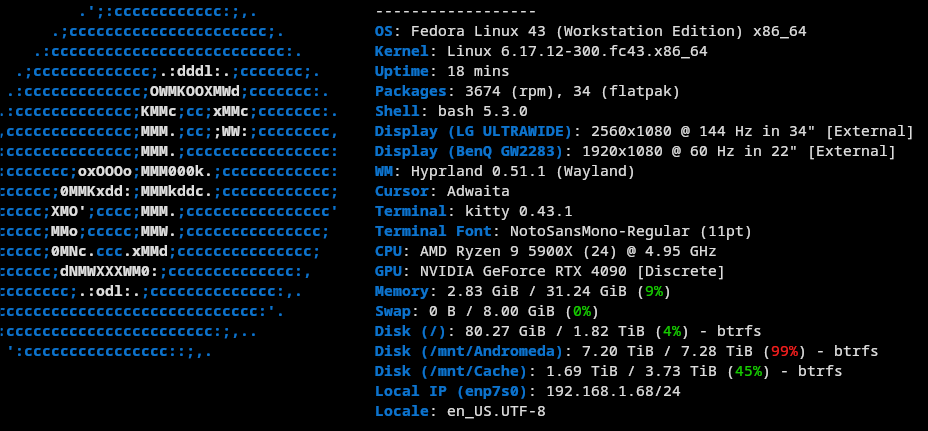Click the CPU label
Screen dimensions: 928x431
(x=388, y=252)
